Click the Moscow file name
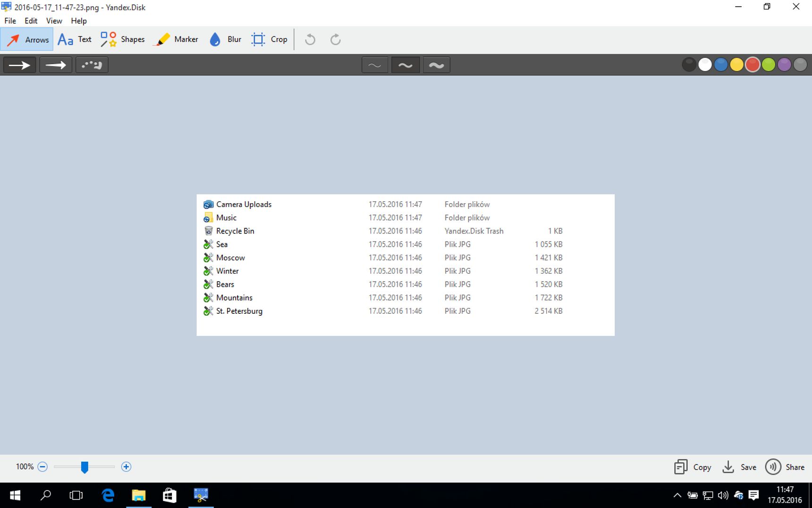Image resolution: width=812 pixels, height=508 pixels. [x=230, y=258]
